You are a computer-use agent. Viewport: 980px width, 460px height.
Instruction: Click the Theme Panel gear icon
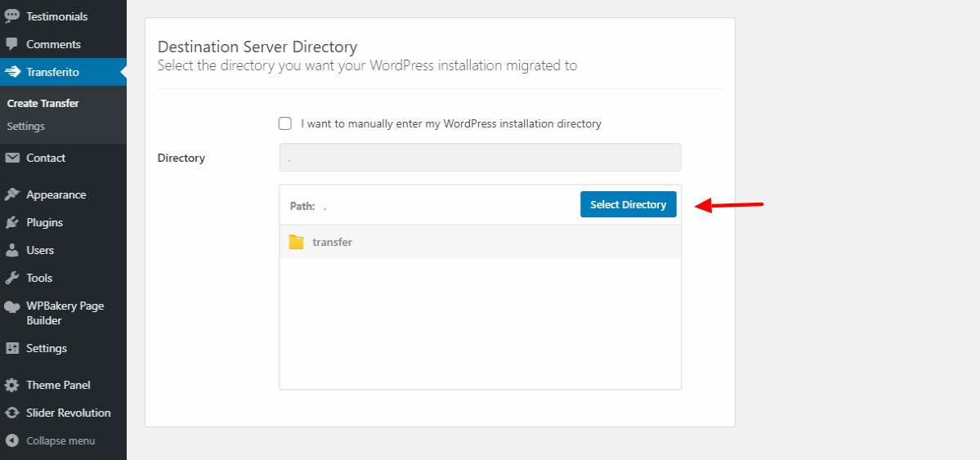click(x=12, y=385)
